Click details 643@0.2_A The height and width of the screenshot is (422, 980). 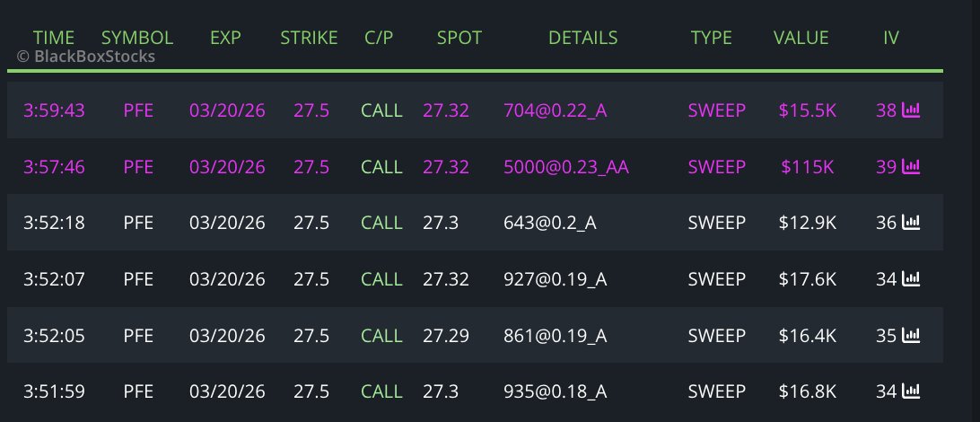coord(550,223)
